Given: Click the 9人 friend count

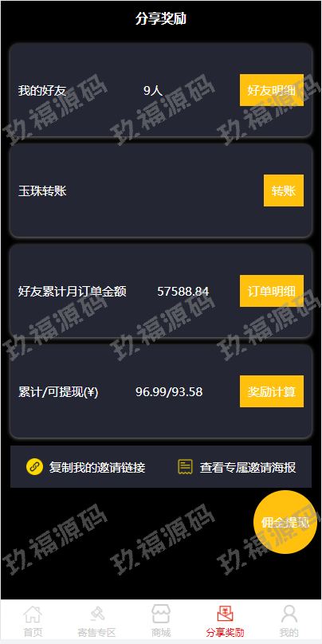Looking at the screenshot, I should [x=153, y=91].
